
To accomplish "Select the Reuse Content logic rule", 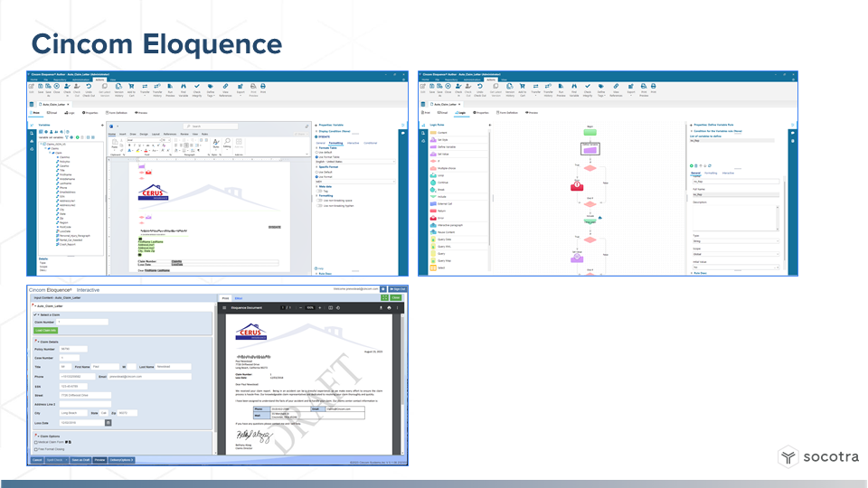I will tap(459, 232).
